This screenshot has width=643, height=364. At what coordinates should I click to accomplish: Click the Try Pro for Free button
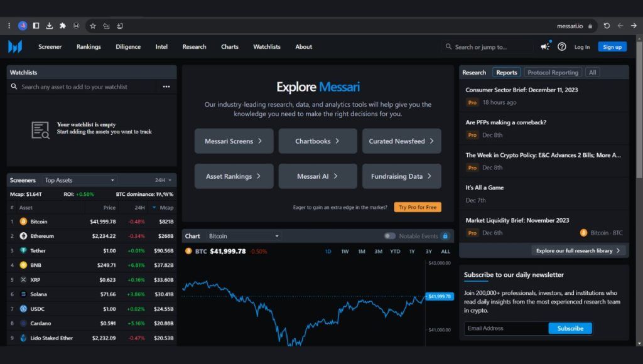(418, 207)
